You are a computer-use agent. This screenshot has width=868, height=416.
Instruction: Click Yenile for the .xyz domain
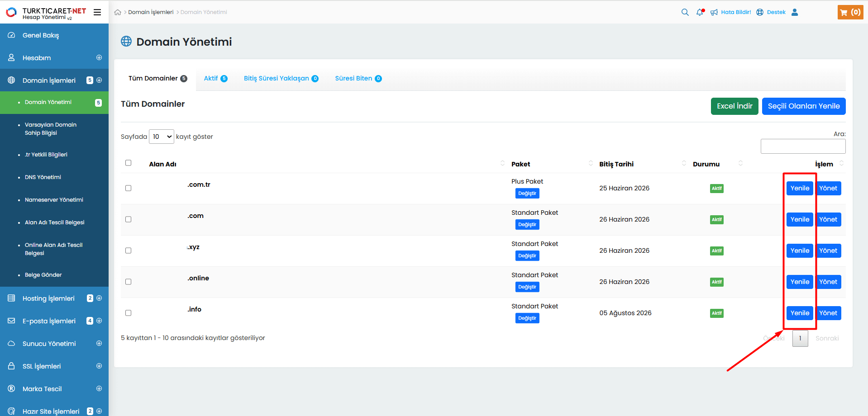point(800,251)
